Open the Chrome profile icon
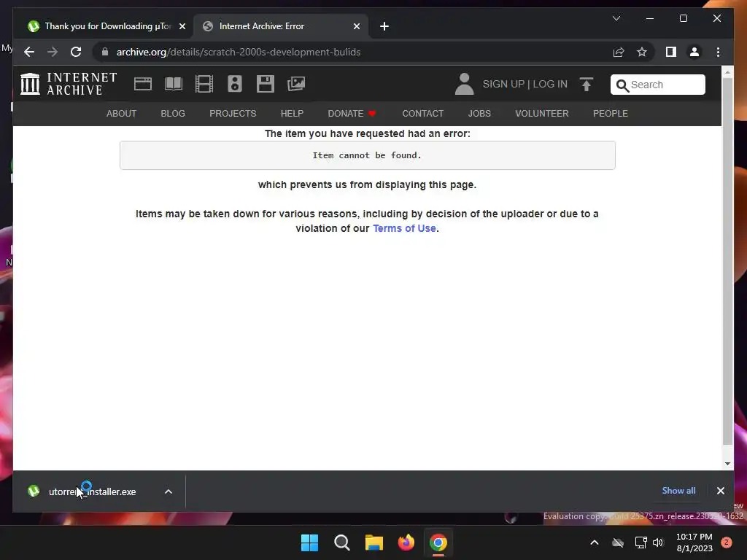 [694, 52]
